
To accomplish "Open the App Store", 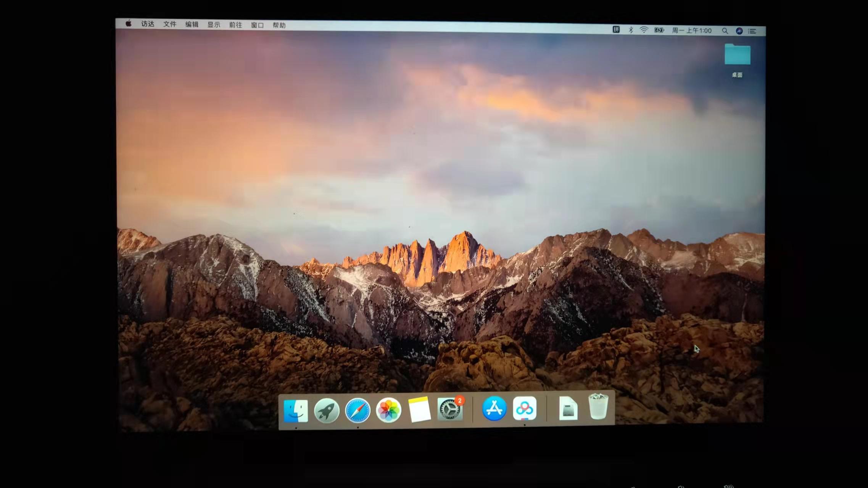I will coord(494,409).
